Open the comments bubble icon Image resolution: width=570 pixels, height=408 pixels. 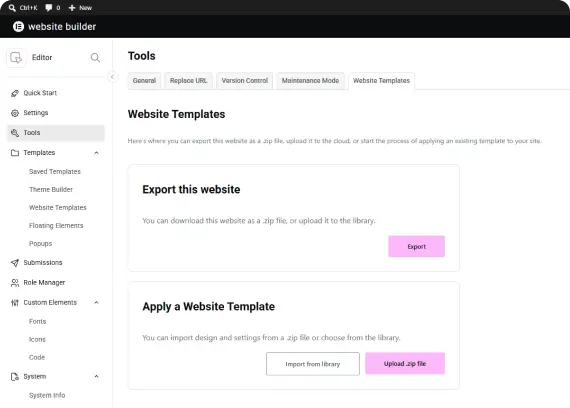click(49, 8)
